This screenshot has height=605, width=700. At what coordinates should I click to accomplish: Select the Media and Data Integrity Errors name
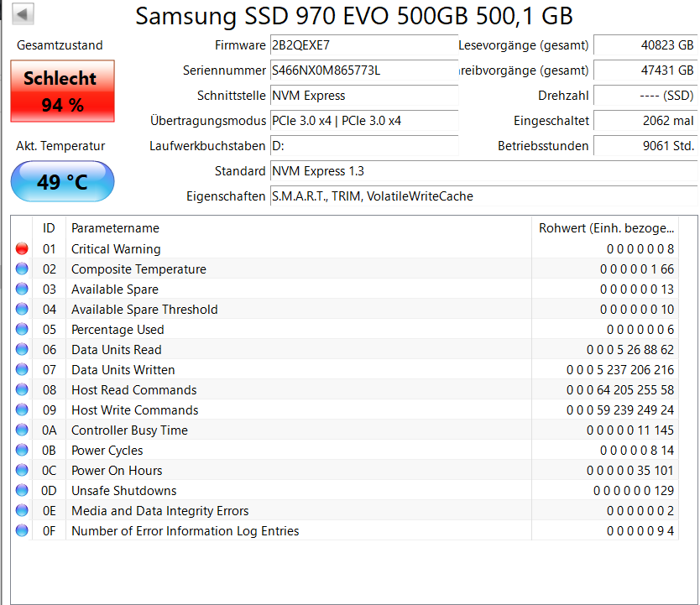click(x=160, y=510)
